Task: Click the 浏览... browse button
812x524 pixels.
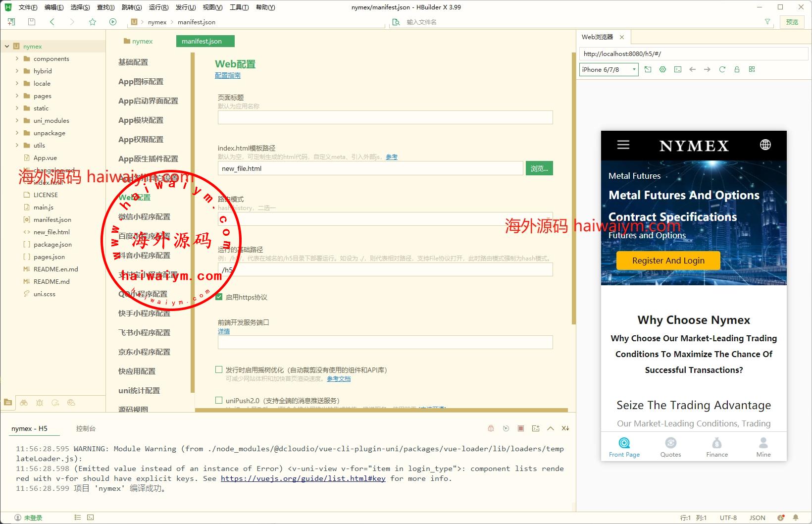Action: click(x=539, y=168)
